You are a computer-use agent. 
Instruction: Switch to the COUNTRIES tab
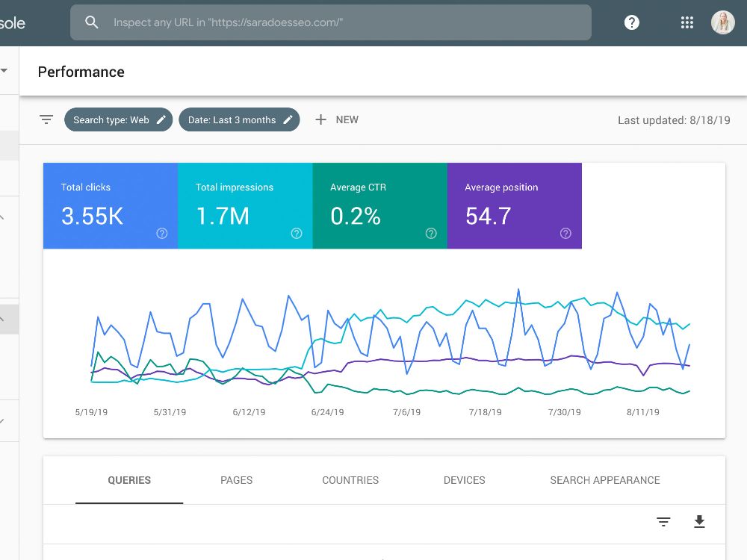pyautogui.click(x=350, y=480)
